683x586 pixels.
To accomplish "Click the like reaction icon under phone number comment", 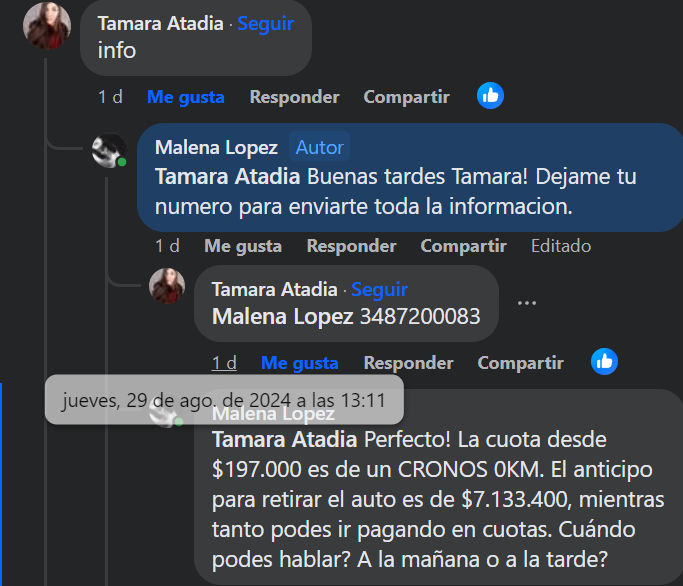I will [x=604, y=362].
